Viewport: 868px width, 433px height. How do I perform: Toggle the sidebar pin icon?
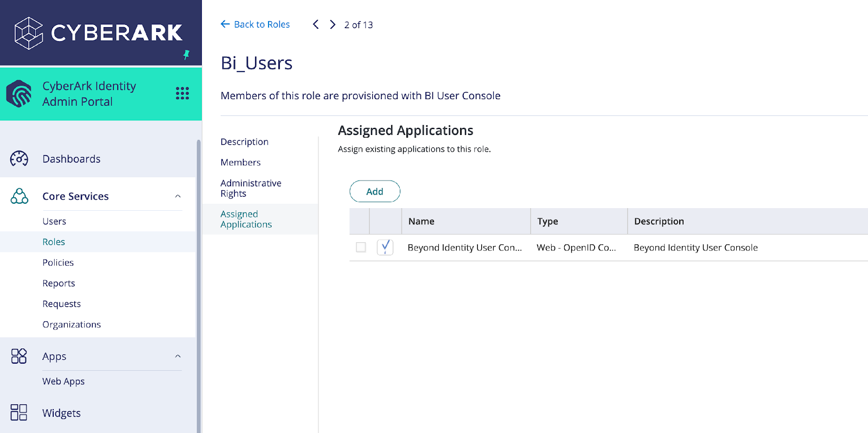[x=186, y=55]
